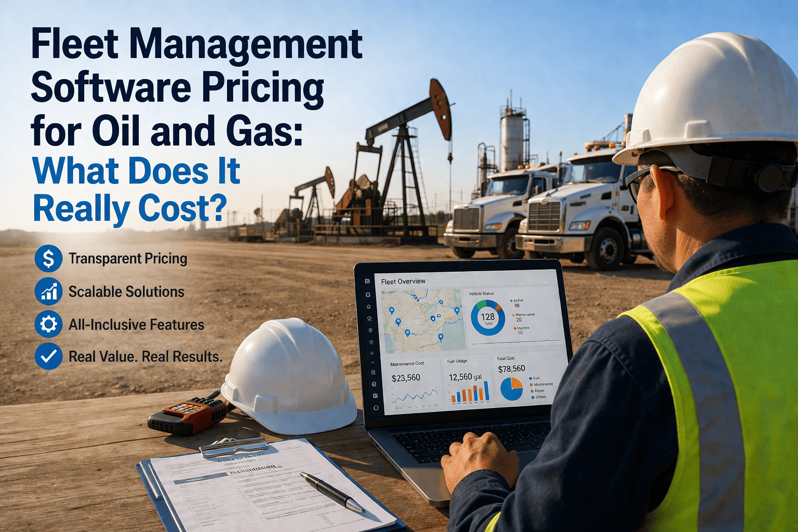Click the "Total Cost" card heading
Viewport: 798px width, 532px height.
click(x=506, y=358)
